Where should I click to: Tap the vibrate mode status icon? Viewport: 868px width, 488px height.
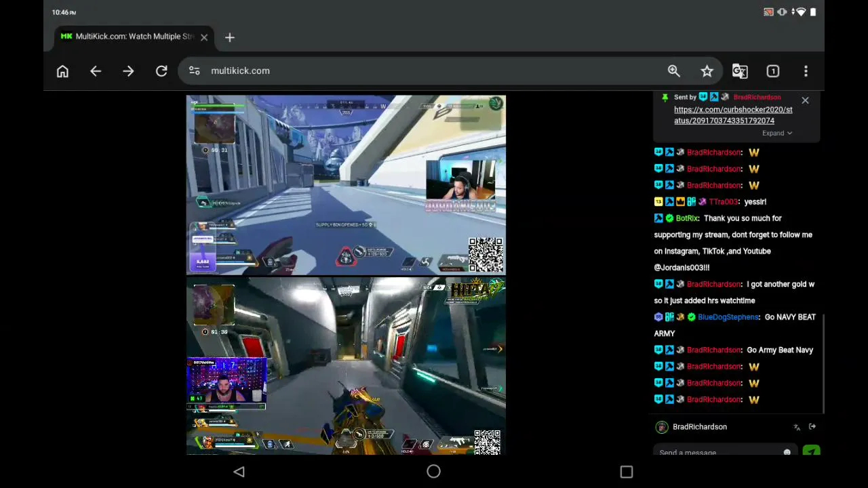(783, 12)
